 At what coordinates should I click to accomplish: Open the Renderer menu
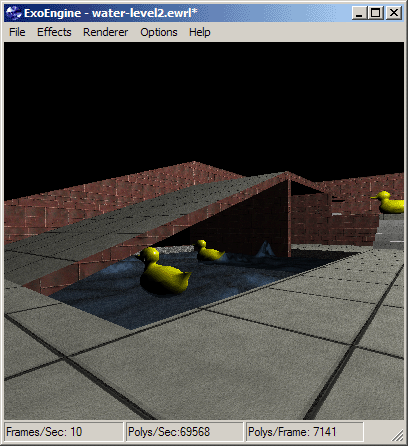105,32
